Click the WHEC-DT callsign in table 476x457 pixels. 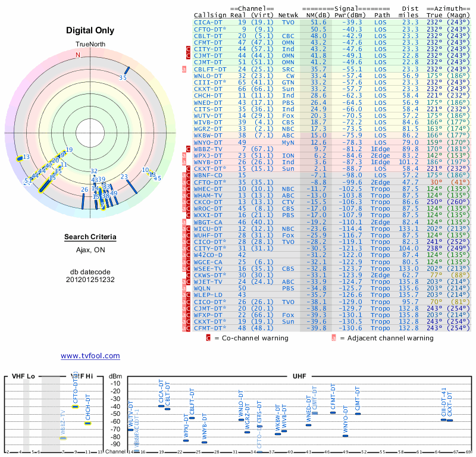click(x=208, y=189)
